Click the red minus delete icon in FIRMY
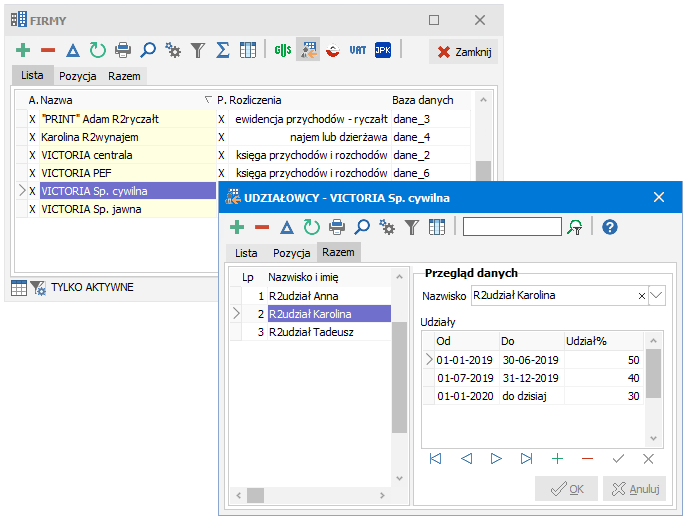 (48, 50)
